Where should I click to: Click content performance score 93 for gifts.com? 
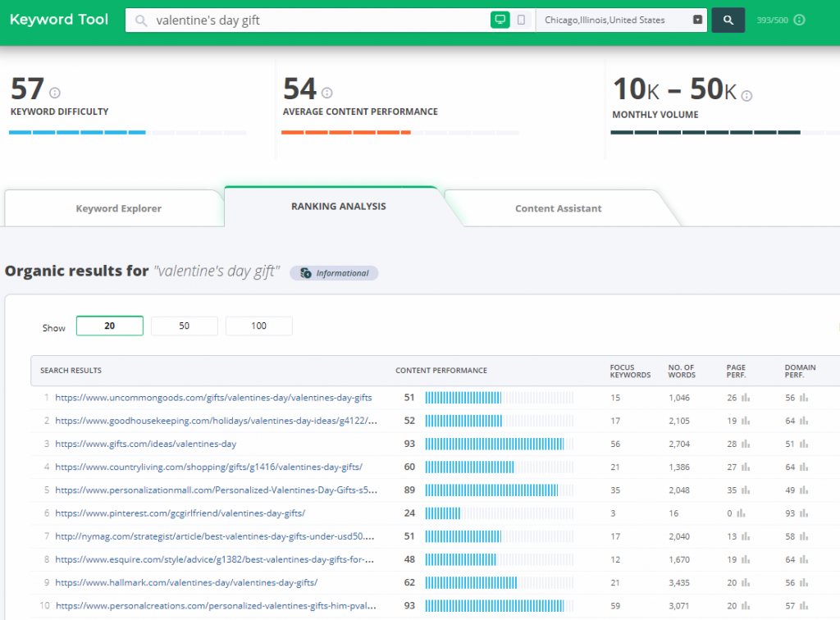coord(409,444)
